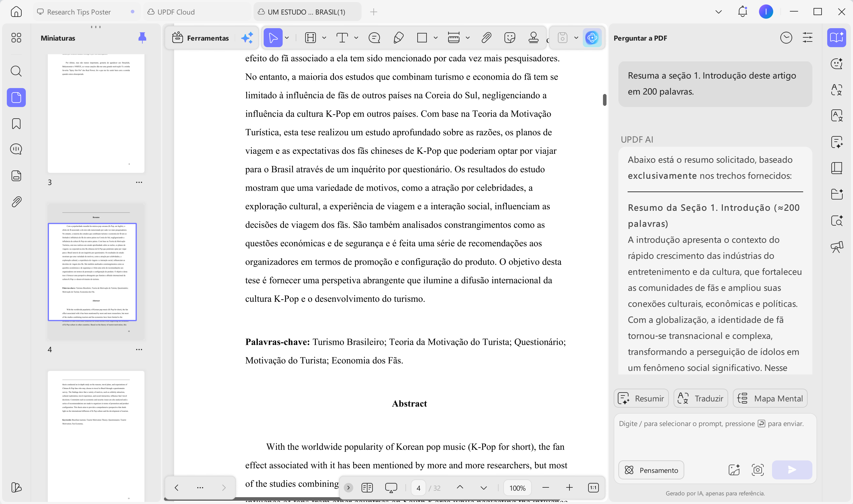
Task: Go to the home screen icon
Action: tap(16, 12)
